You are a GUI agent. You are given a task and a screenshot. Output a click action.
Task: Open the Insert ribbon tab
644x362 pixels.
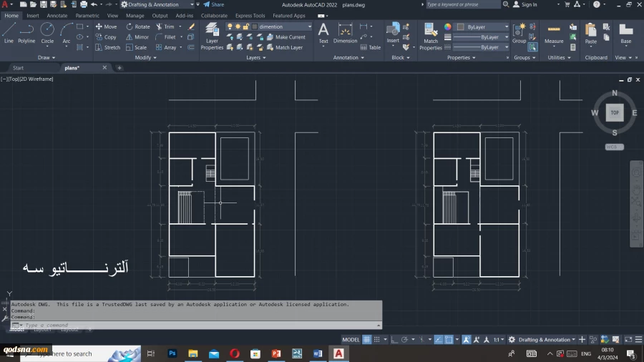(x=33, y=16)
